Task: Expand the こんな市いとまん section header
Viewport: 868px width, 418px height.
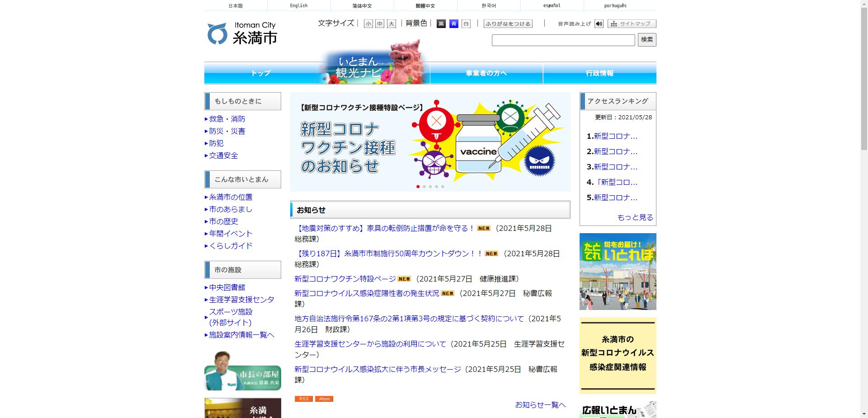Action: tap(242, 179)
